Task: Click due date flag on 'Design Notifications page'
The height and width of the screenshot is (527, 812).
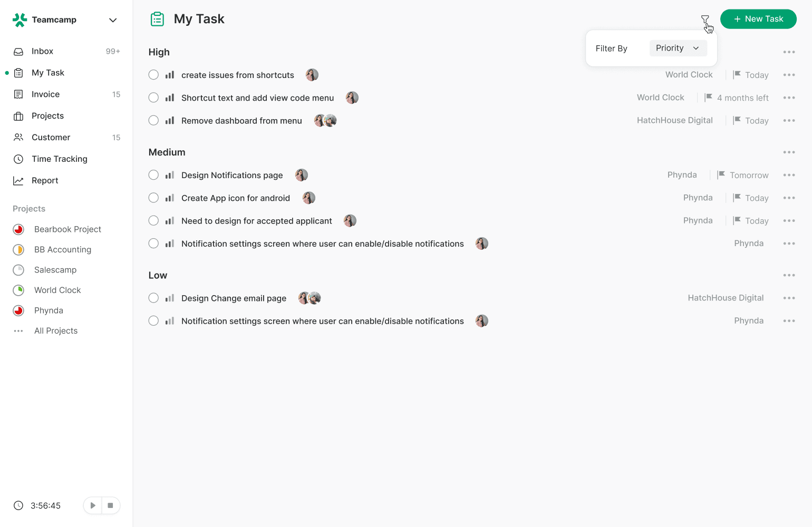Action: [721, 174]
